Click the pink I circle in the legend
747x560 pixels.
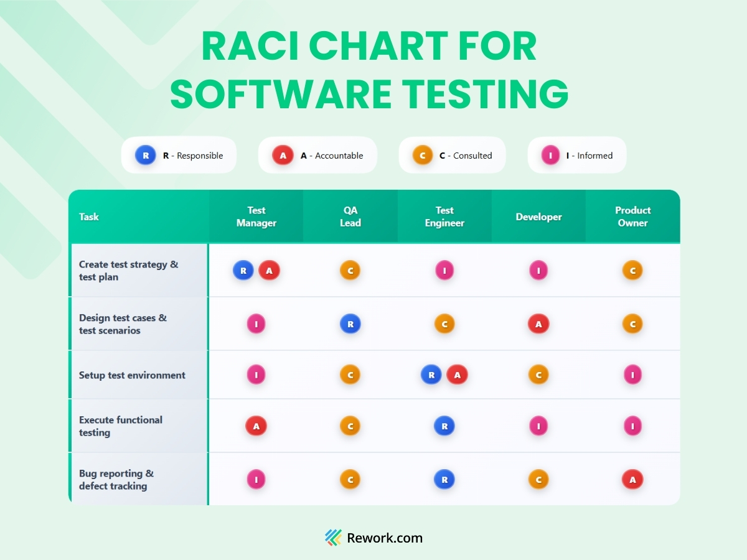[551, 156]
